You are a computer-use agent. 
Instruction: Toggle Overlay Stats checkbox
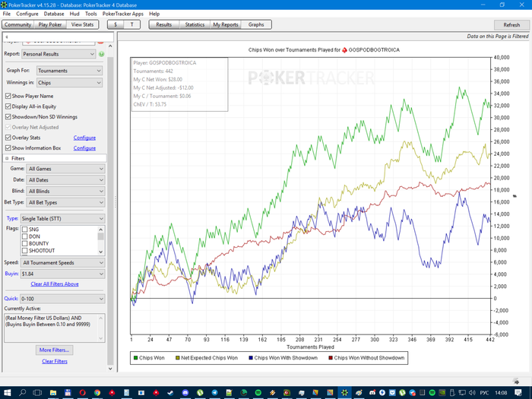point(8,138)
